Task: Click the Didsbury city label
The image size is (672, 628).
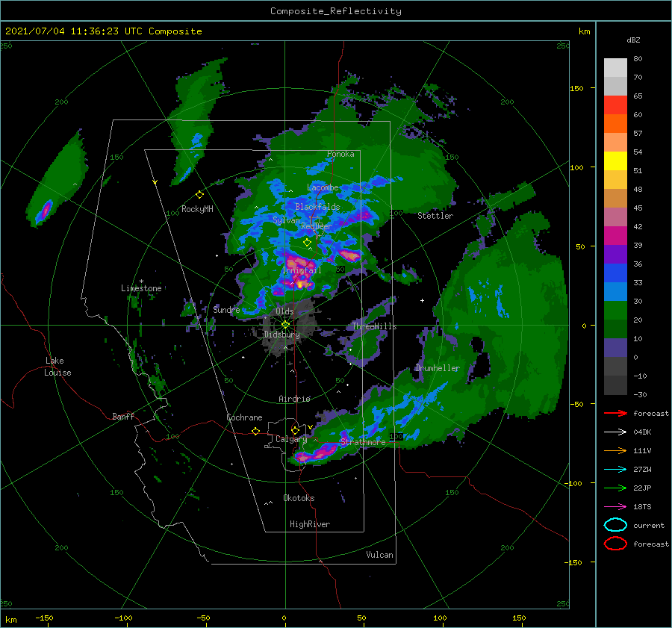Action: click(x=282, y=335)
